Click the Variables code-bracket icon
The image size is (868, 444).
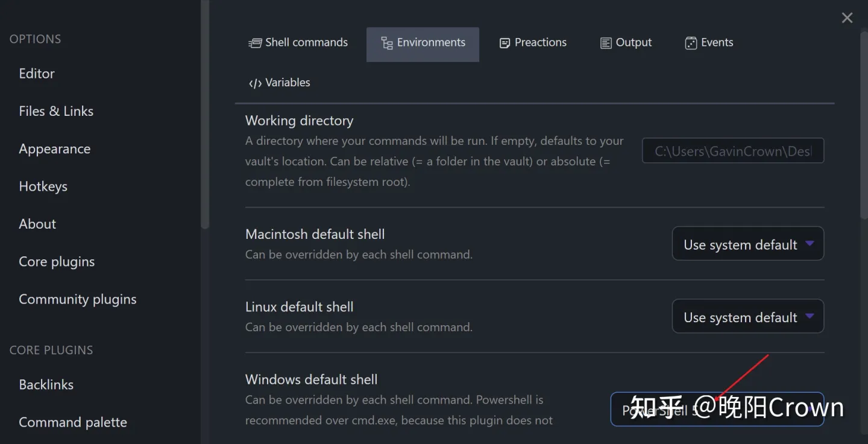(x=255, y=83)
